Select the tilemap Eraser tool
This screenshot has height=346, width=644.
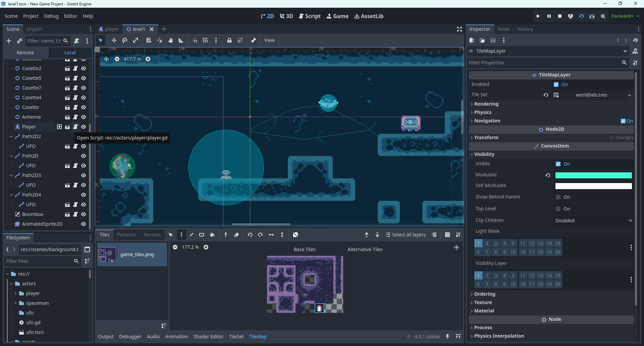[x=236, y=235]
